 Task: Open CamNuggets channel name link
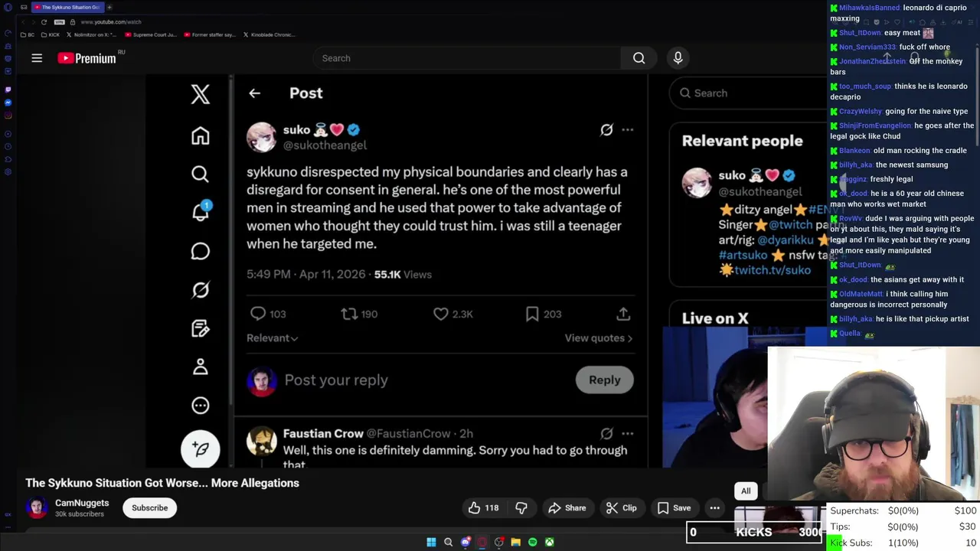82,503
